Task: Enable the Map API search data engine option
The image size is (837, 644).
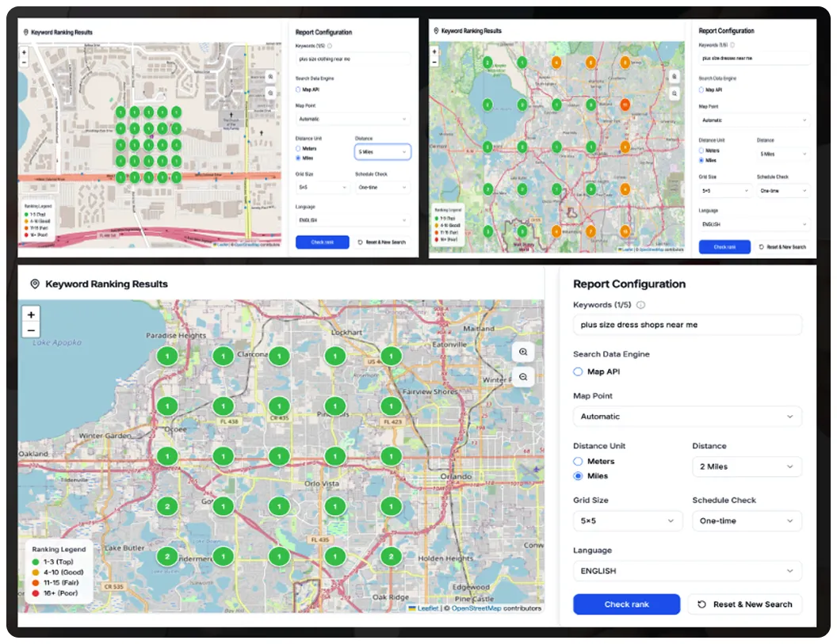Action: tap(577, 372)
